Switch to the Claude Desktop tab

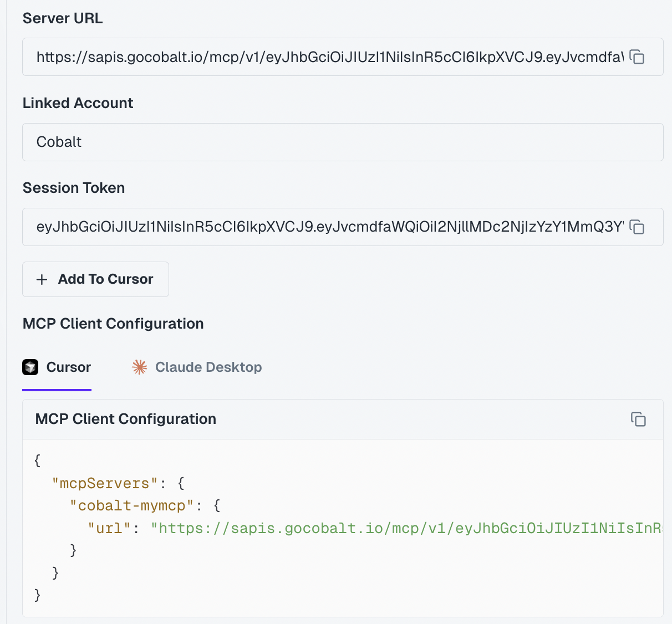tap(208, 367)
